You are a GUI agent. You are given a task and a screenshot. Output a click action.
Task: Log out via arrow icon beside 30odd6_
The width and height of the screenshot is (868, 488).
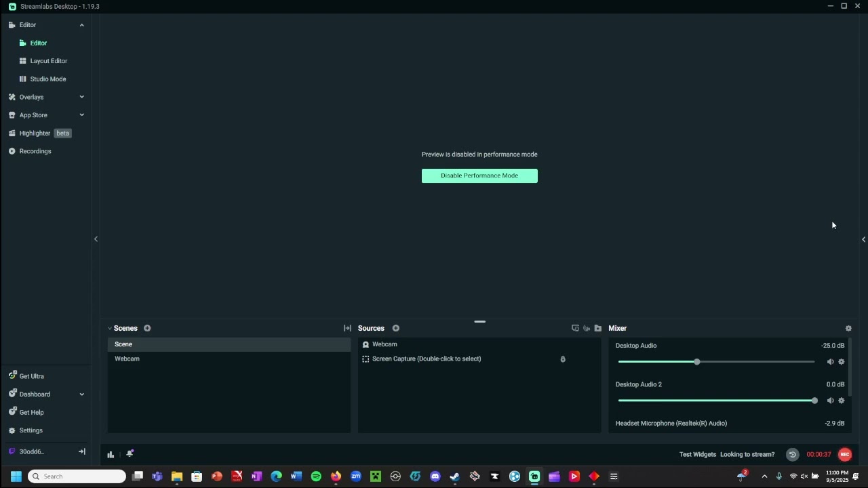(x=82, y=451)
